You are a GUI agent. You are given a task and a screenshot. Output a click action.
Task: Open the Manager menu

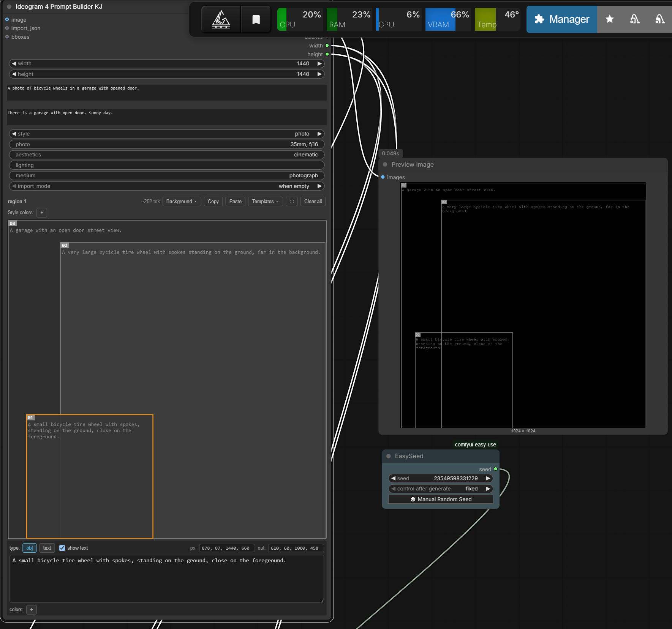562,19
